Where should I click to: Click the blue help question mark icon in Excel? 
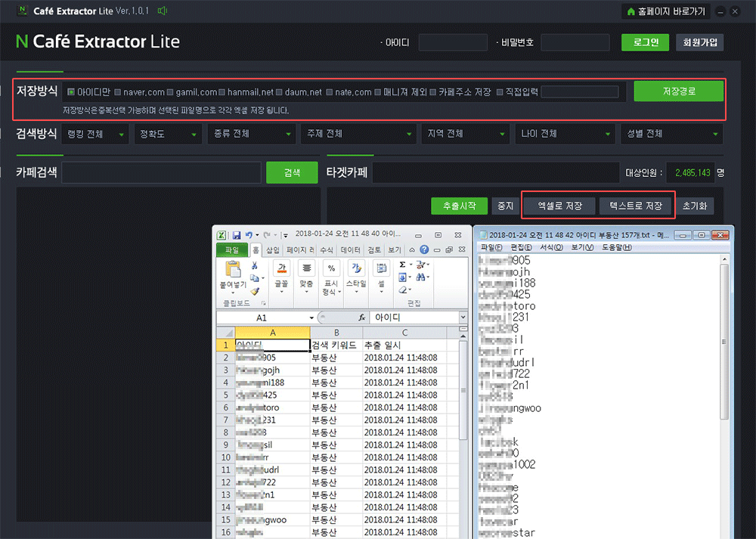(424, 249)
